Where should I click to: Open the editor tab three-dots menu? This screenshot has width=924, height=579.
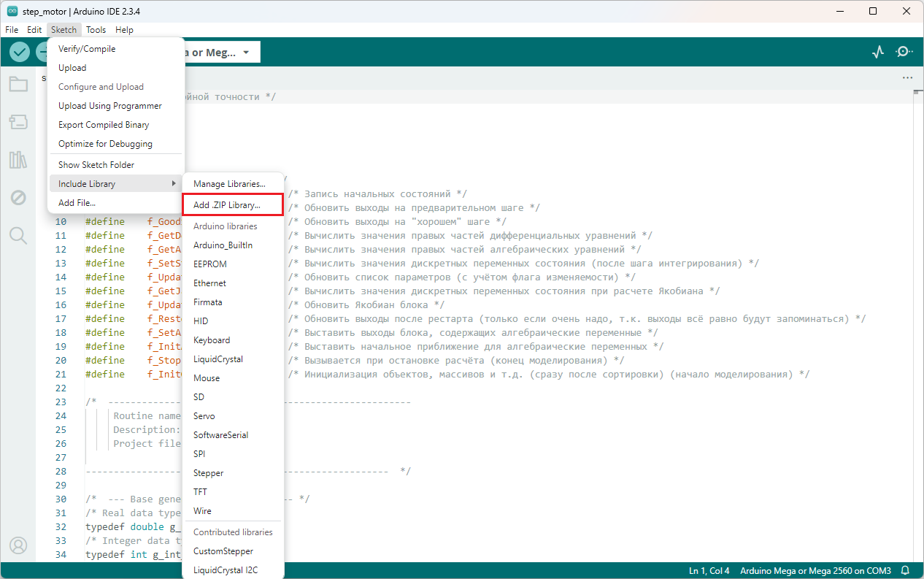(x=907, y=77)
